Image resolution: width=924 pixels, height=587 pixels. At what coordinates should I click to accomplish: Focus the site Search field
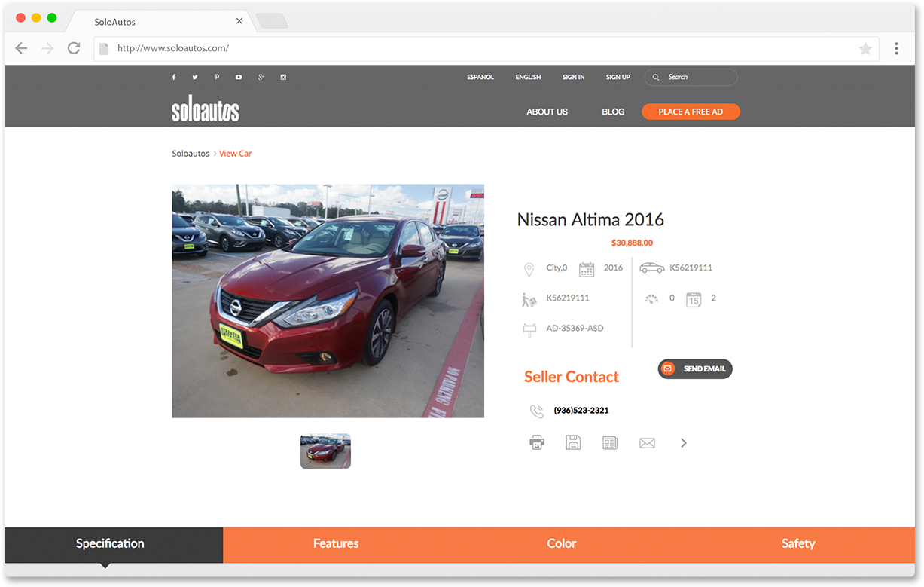click(x=691, y=77)
